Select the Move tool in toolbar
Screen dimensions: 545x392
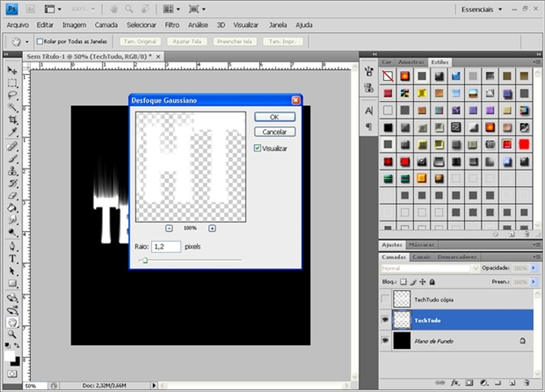tap(12, 71)
